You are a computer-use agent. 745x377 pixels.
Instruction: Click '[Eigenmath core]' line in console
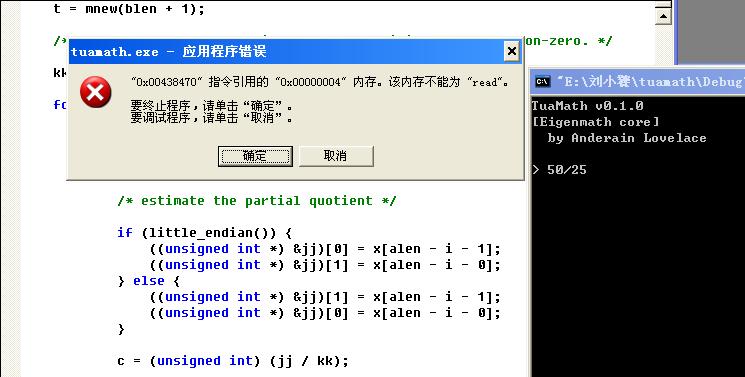coord(595,122)
